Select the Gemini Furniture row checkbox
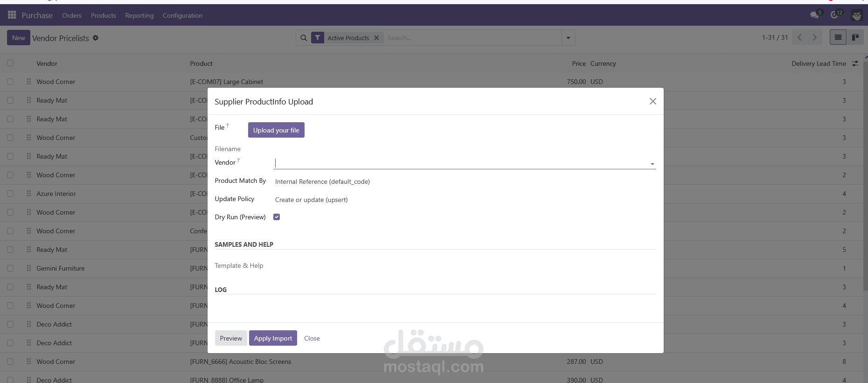 tap(10, 268)
